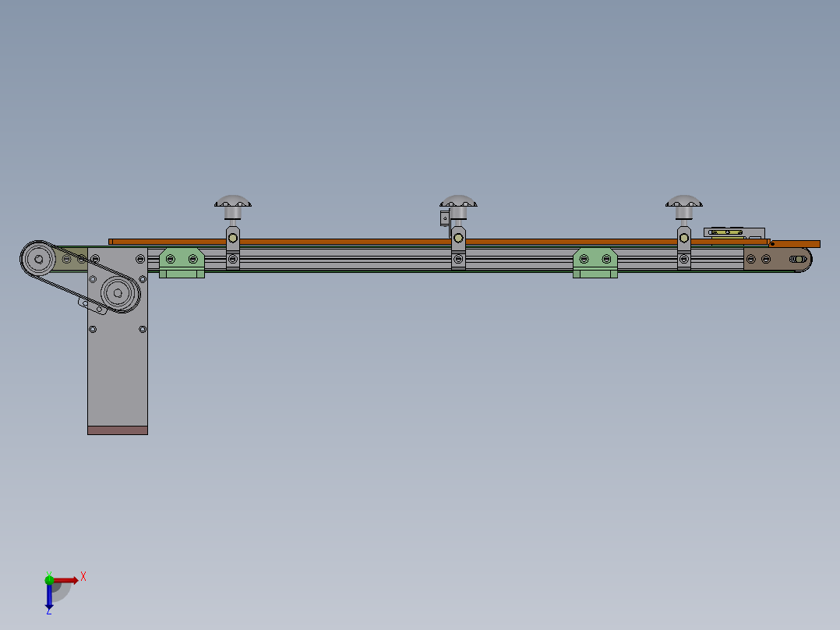This screenshot has width=840, height=630.
Task: Select the brown base strip under the gray plate
Action: tap(118, 430)
